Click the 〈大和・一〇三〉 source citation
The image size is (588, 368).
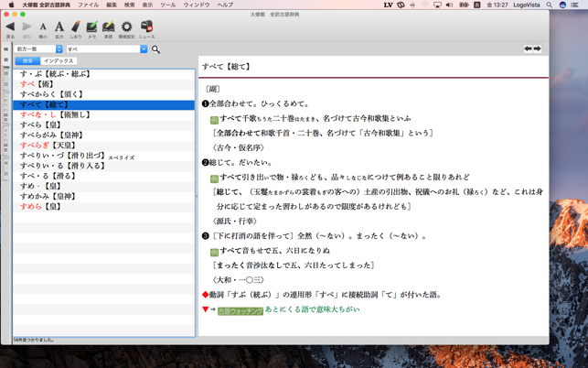239,280
